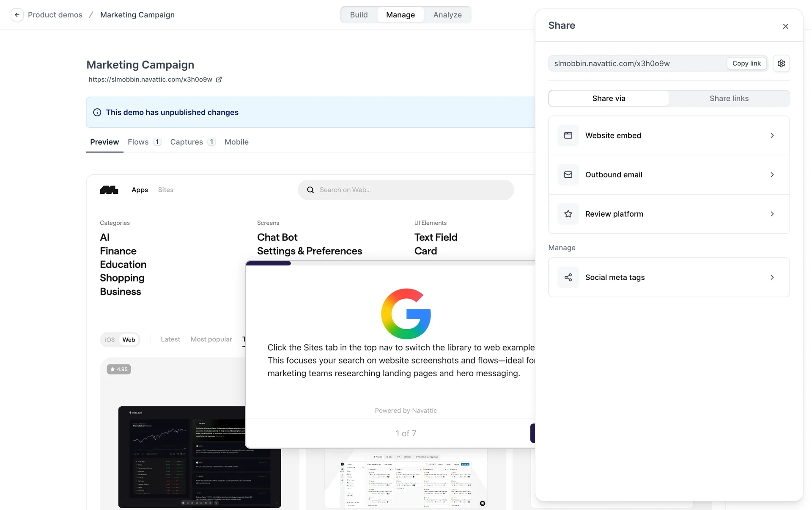Click the Review platform star icon
812x510 pixels.
click(x=568, y=214)
